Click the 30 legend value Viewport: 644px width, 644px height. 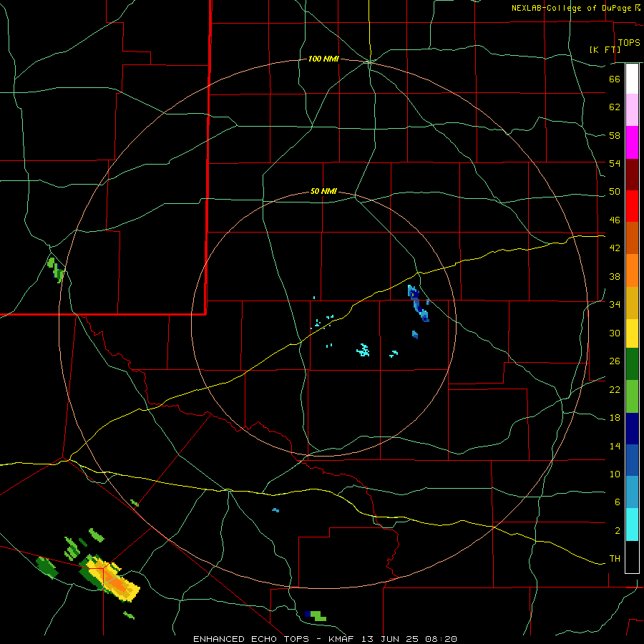point(615,333)
